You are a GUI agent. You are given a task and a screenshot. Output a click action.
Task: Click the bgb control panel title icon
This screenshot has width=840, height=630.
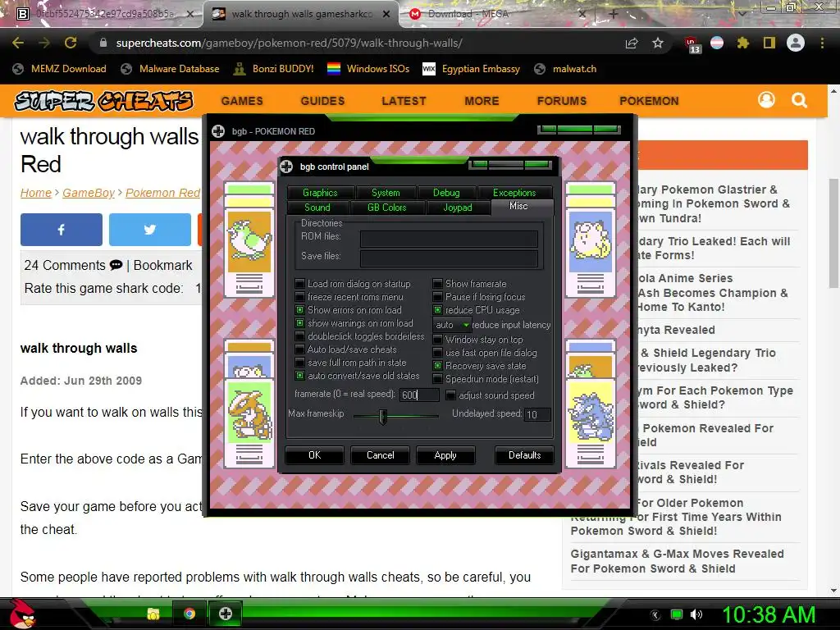point(286,167)
